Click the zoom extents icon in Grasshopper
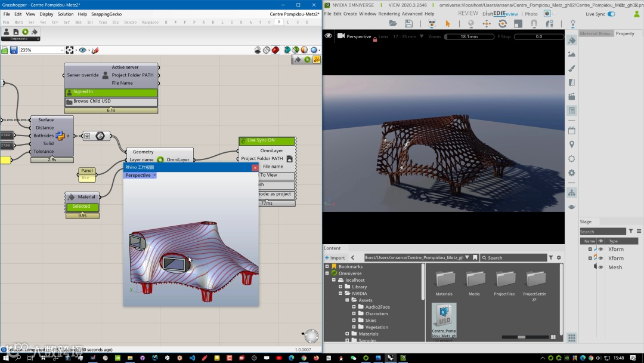Screen dimensions: 644x363 70,50
